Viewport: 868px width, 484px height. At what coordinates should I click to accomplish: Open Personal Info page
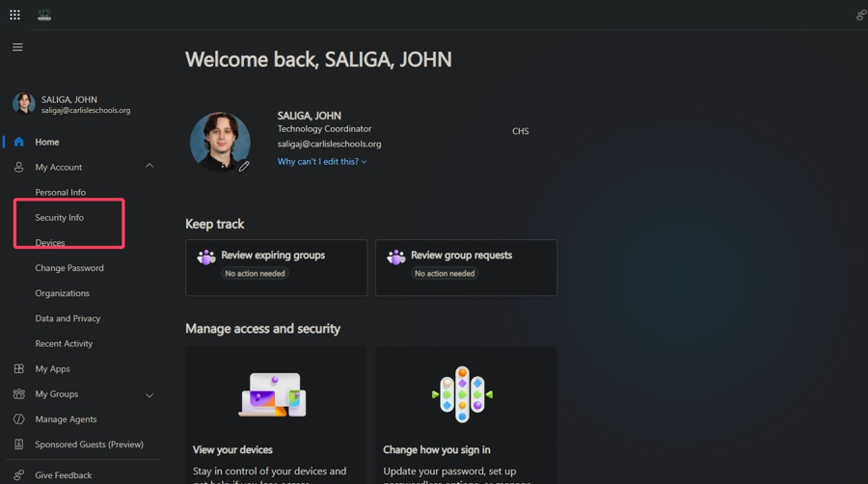61,192
